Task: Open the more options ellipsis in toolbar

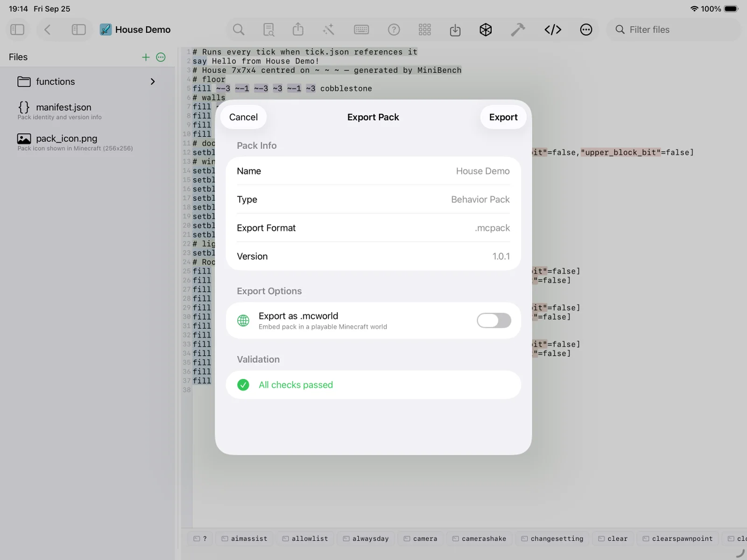Action: point(586,30)
